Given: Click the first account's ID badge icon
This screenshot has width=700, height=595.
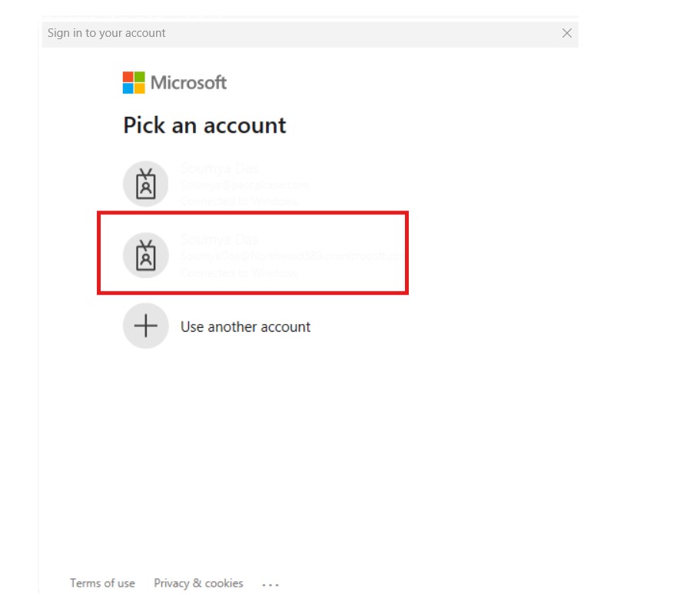Looking at the screenshot, I should 145,184.
